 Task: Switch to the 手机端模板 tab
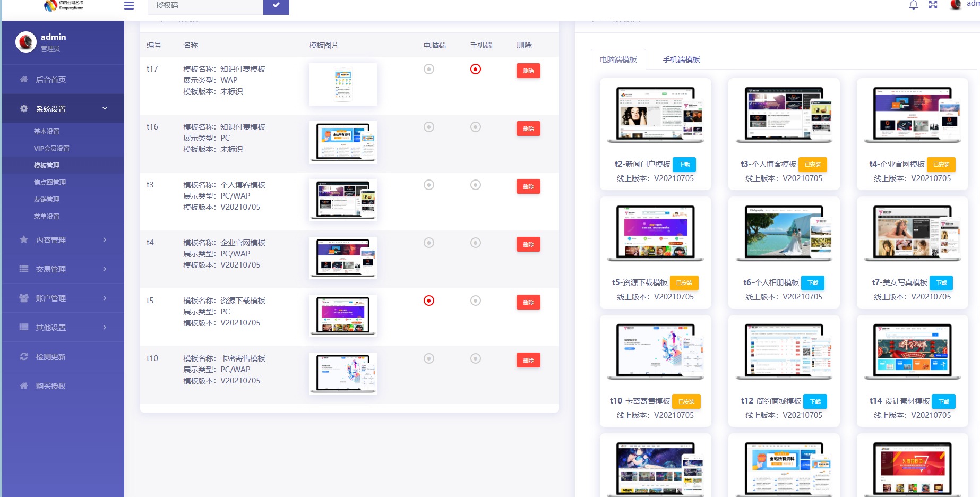681,59
